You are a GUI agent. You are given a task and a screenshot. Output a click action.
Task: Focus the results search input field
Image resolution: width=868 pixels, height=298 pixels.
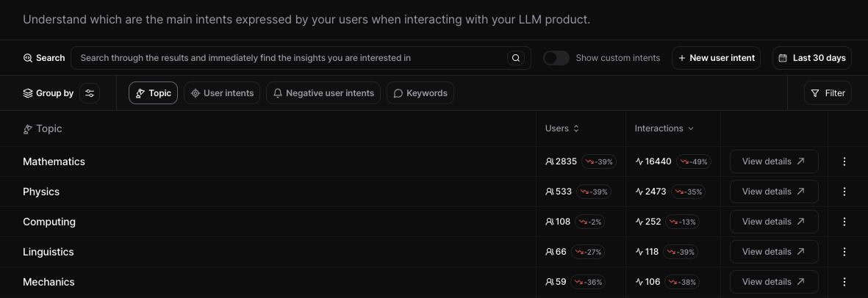290,58
